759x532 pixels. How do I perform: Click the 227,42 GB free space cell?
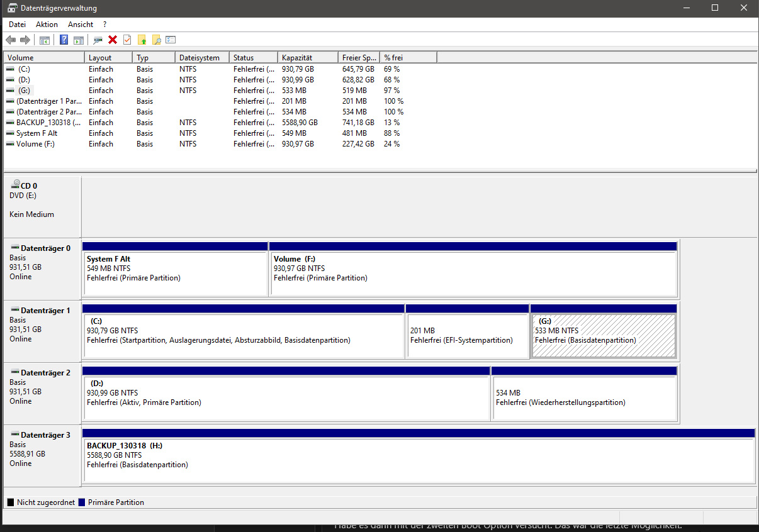358,144
